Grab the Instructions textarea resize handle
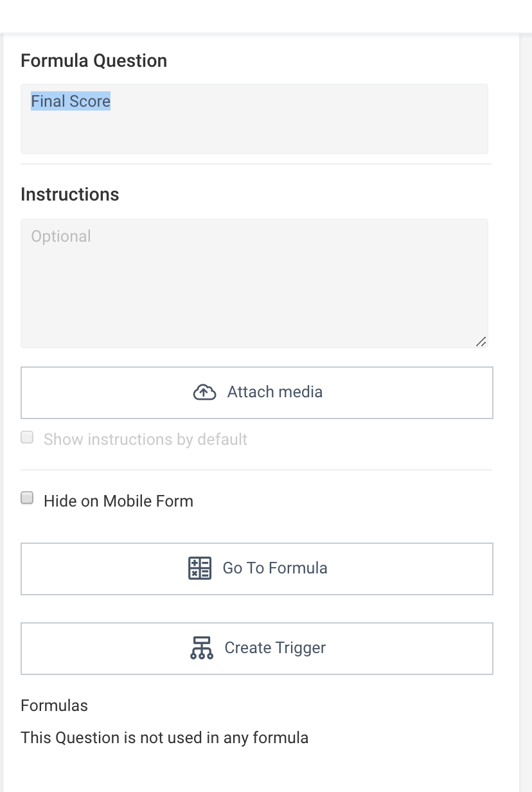The width and height of the screenshot is (532, 792). (481, 341)
